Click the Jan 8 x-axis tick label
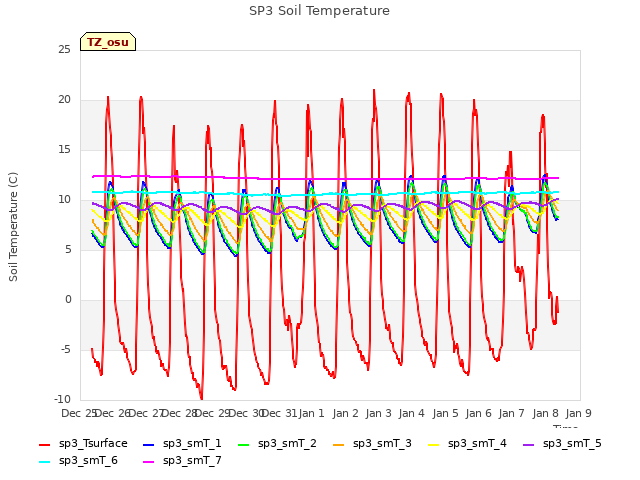Screen dimensions: 640x480 point(545,413)
